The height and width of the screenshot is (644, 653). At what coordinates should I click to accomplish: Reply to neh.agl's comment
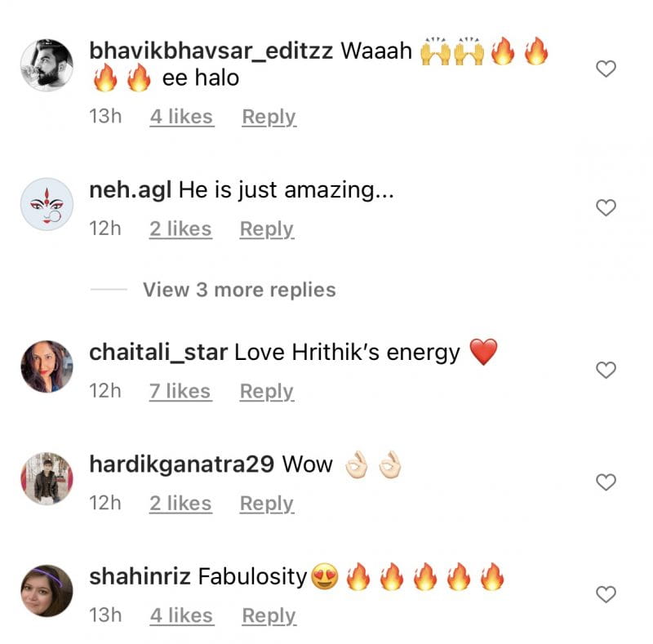[267, 229]
